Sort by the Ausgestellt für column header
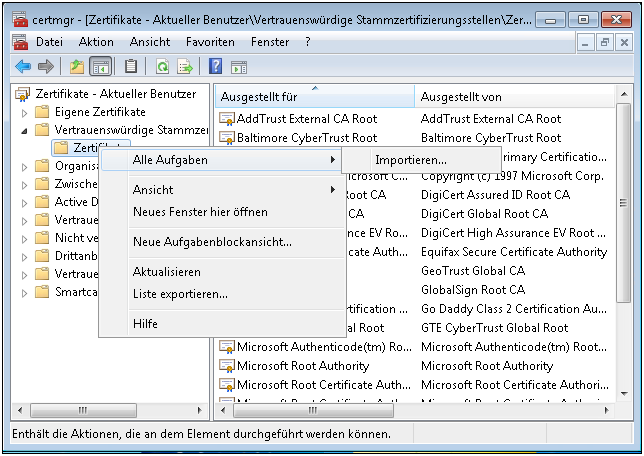The height and width of the screenshot is (456, 644). 315,97
